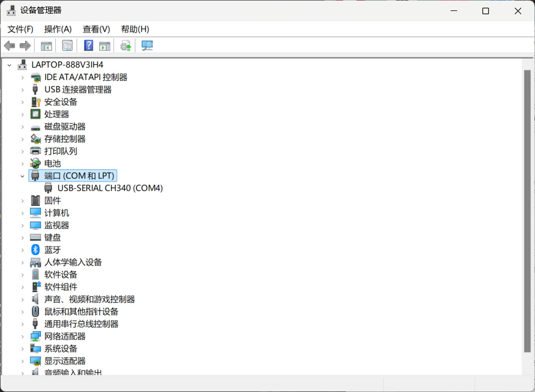This screenshot has height=392, width=535.
Task: Click the USB-SERIAL CH340 port icon
Action: pyautogui.click(x=48, y=188)
